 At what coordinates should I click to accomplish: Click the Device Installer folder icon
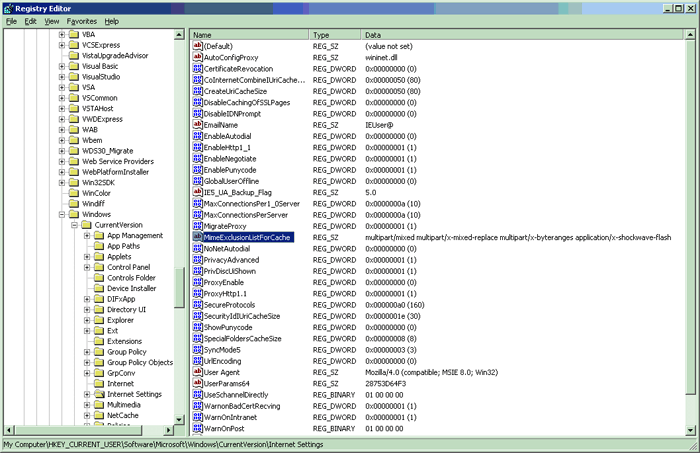coord(99,288)
